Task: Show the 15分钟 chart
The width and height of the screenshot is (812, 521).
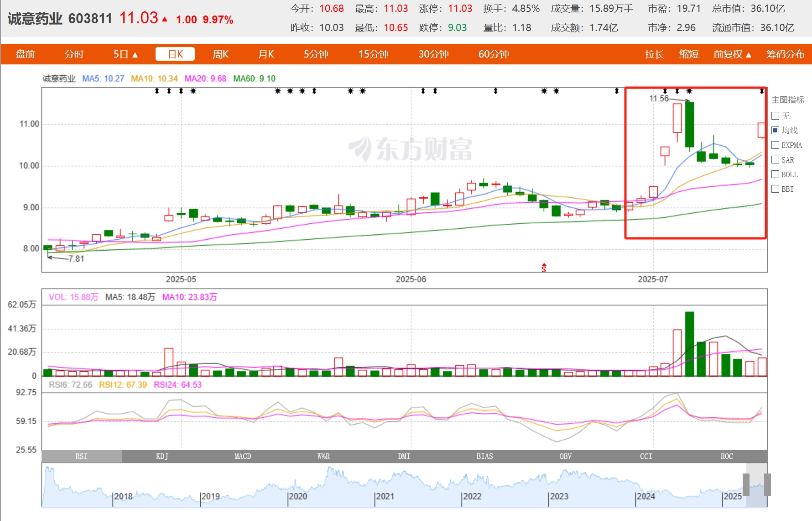Action: [x=373, y=54]
